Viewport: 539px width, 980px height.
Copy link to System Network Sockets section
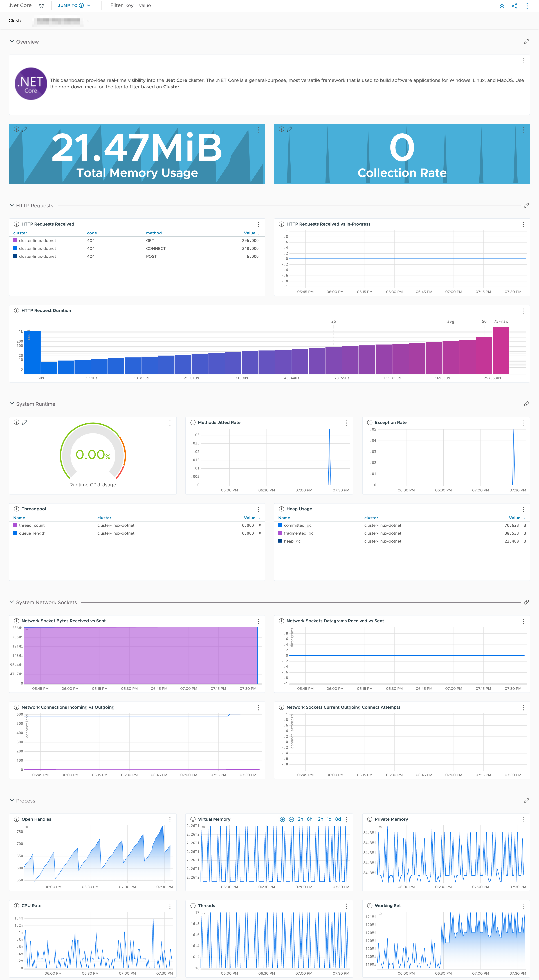526,602
